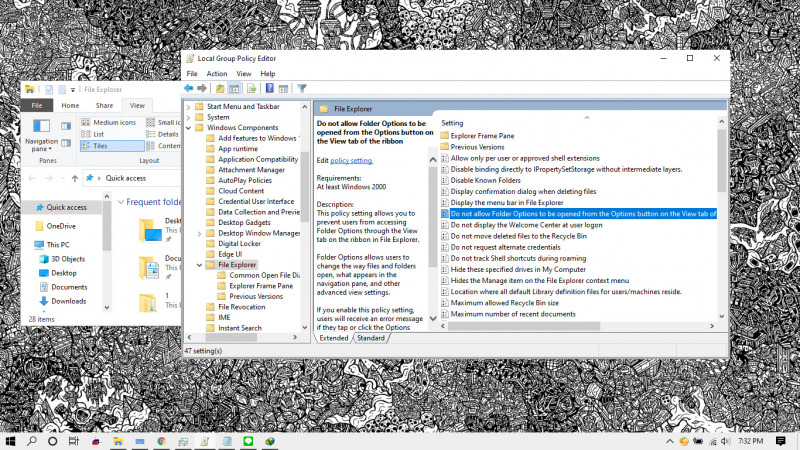
Task: Select 'Do not move deleted files to the Recycle Bin'
Action: 518,236
